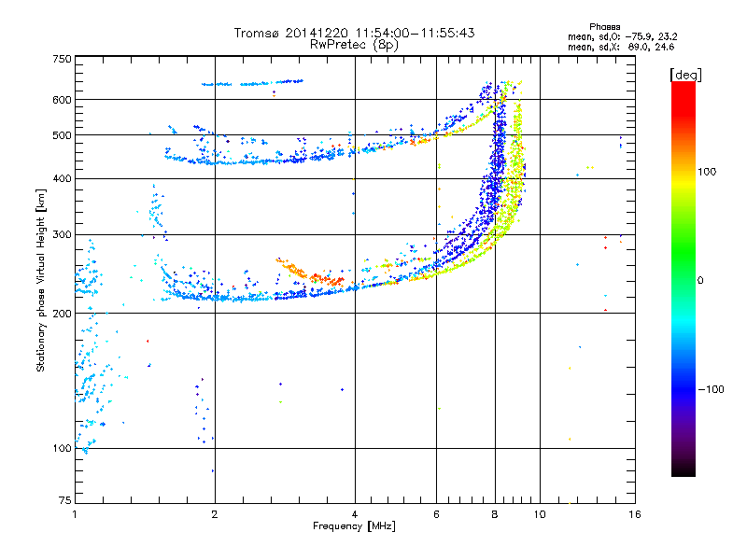Click the 'mean, sd,X: 89.0, 24.6' line

pos(621,47)
